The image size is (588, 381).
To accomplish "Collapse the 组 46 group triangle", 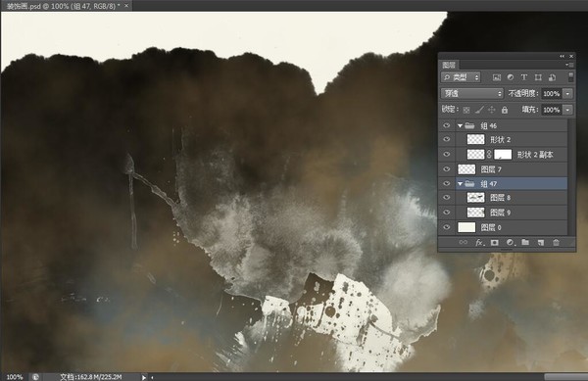I will (461, 125).
